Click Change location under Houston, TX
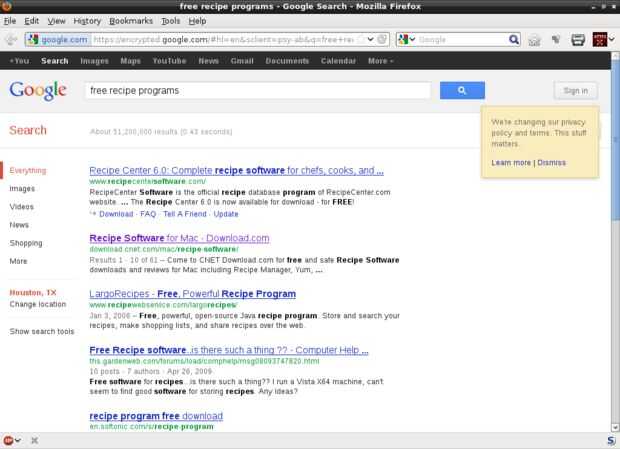This screenshot has width=620, height=449. [x=38, y=304]
